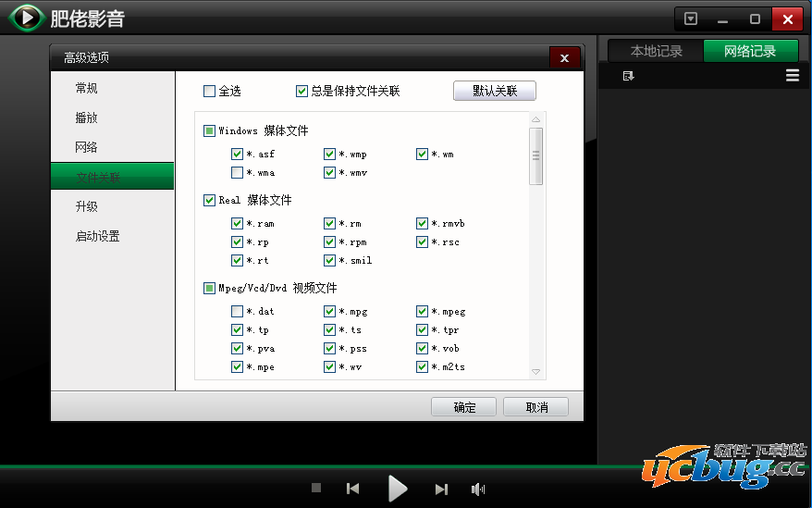Toggle 总是保持文件关联 checkbox
Screen dimensions: 812x508
coord(301,92)
